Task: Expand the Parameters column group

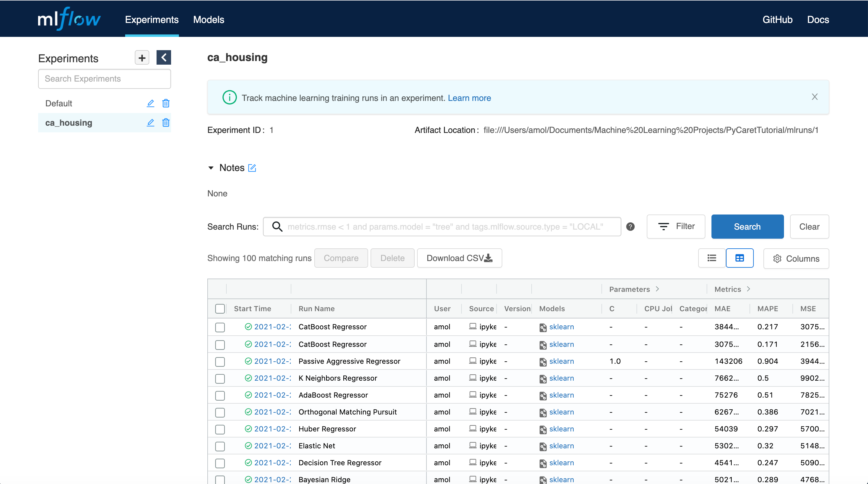Action: (657, 289)
